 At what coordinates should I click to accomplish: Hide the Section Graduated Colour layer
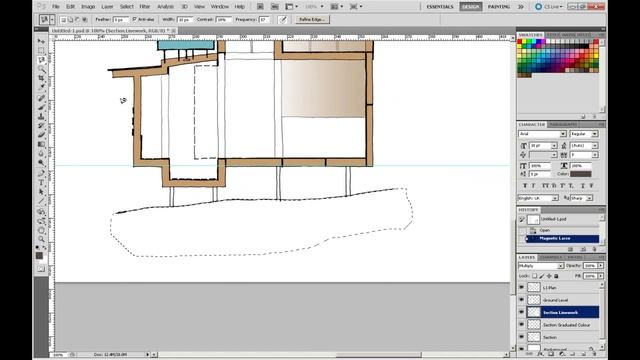point(521,324)
